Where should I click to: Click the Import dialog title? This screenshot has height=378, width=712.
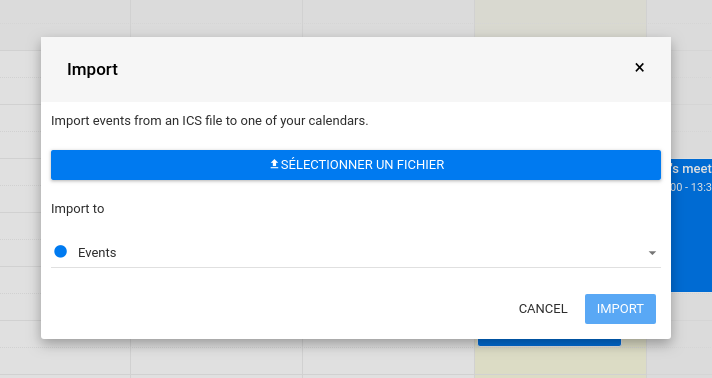click(92, 70)
